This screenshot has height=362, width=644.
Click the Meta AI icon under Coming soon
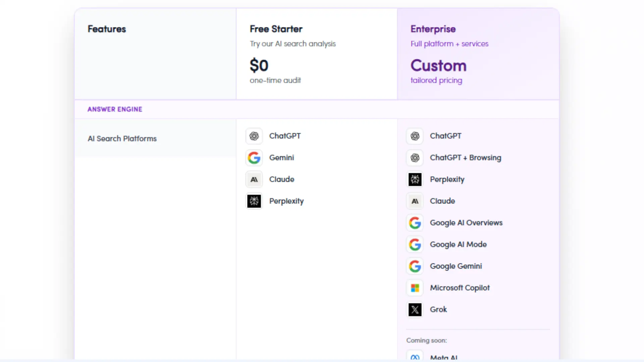415,356
